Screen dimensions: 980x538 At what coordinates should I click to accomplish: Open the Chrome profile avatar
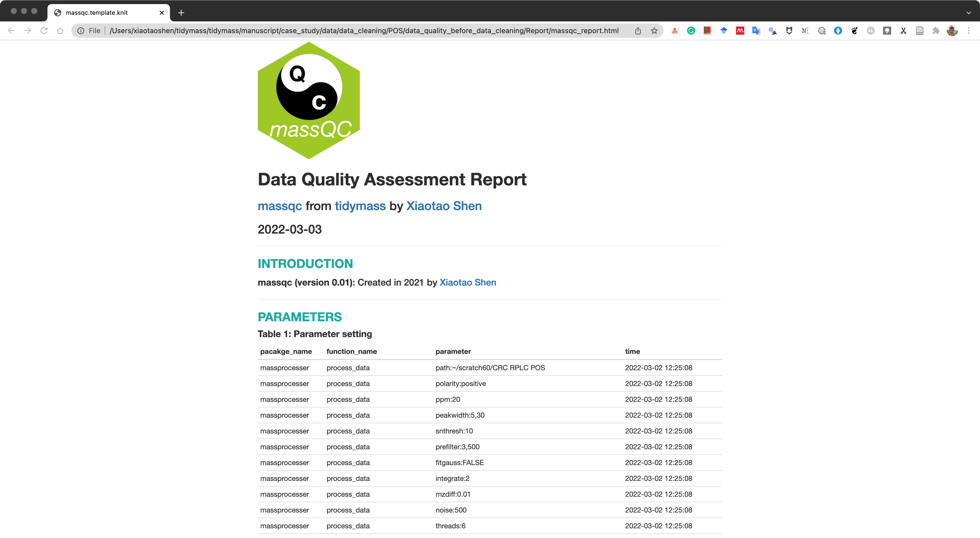coord(953,31)
